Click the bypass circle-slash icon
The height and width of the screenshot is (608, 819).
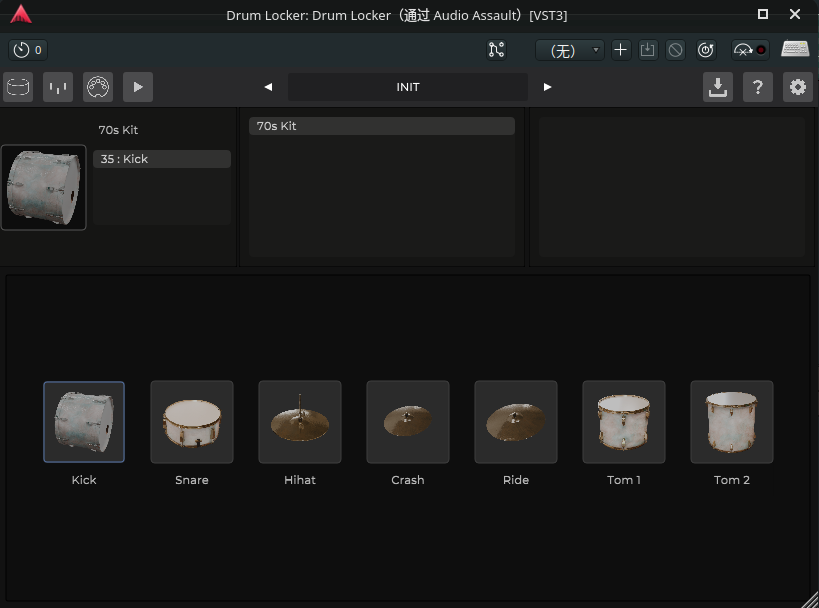(675, 50)
